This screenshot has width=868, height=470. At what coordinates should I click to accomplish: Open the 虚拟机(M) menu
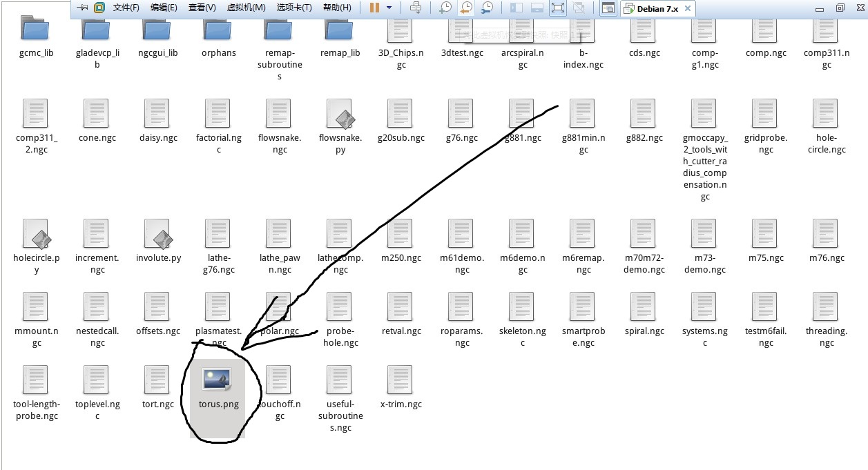coord(245,8)
